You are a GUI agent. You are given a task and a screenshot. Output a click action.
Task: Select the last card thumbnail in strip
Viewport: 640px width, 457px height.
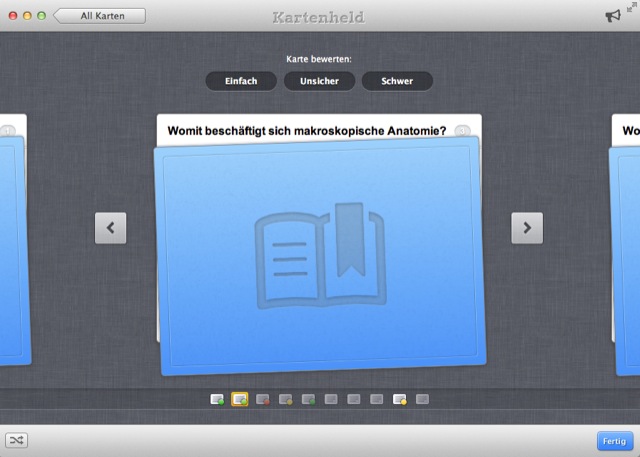[x=423, y=399]
